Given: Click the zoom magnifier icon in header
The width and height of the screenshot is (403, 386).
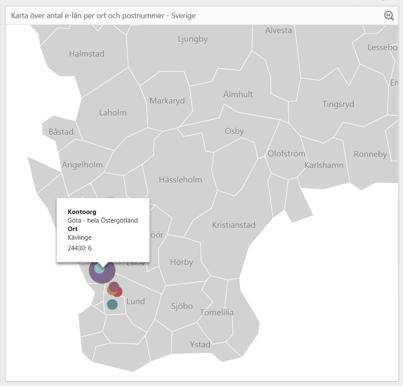Looking at the screenshot, I should [389, 16].
